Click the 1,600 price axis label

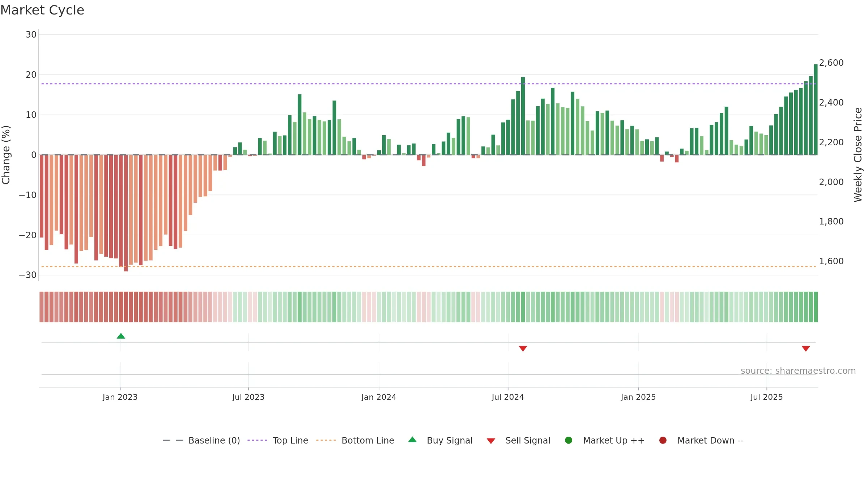(831, 261)
